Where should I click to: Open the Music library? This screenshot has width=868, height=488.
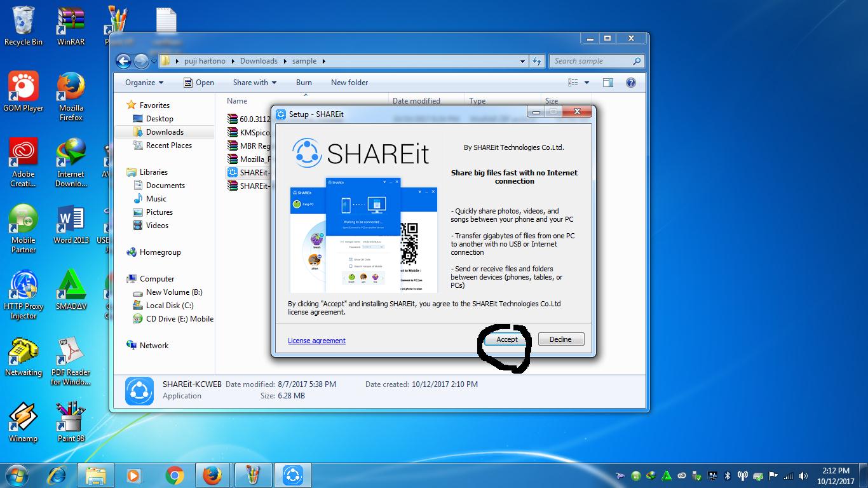[150, 199]
